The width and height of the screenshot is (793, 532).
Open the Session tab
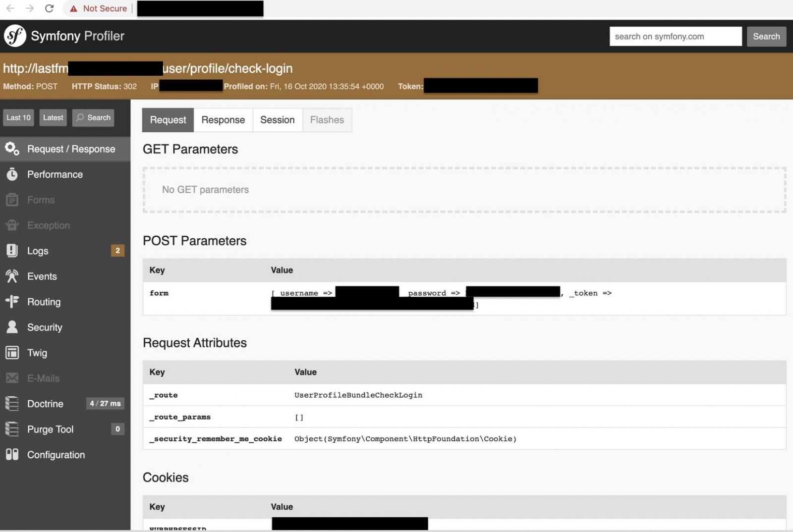coord(277,120)
